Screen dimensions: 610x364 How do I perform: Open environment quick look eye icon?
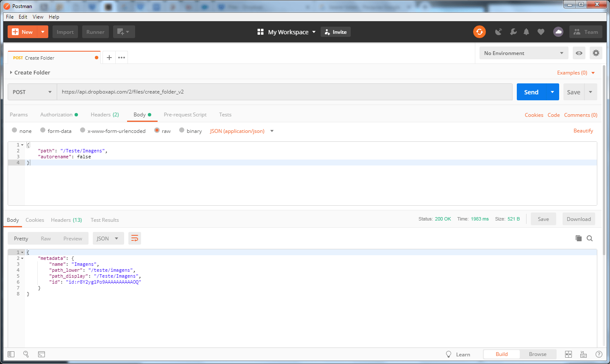click(579, 53)
